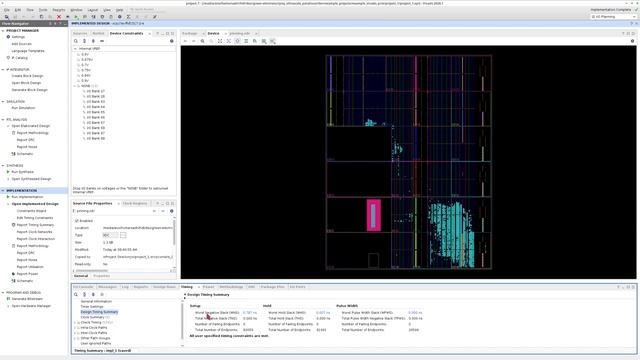Screen dimensions: 640x360
Task: Switch to the Package tab
Action: (x=189, y=33)
